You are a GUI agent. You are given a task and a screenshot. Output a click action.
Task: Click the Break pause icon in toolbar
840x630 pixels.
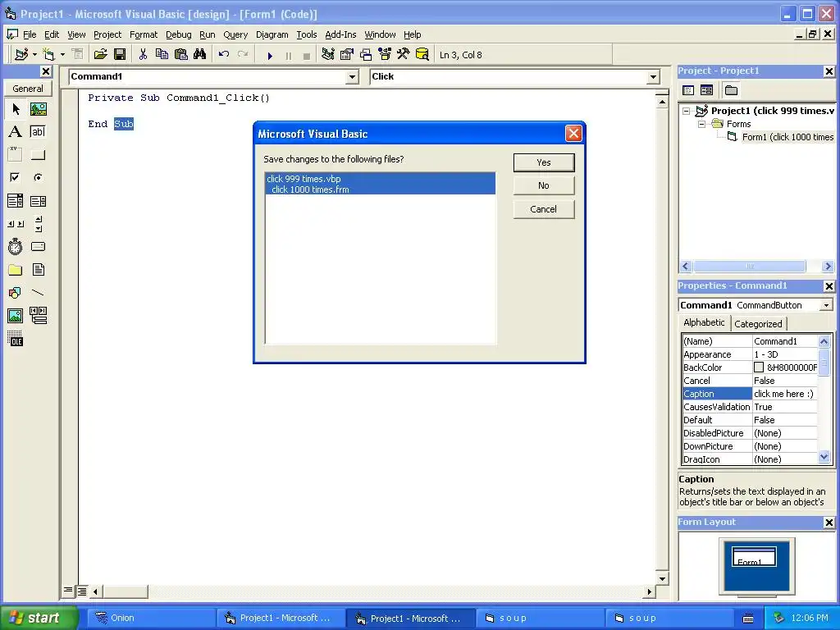288,55
